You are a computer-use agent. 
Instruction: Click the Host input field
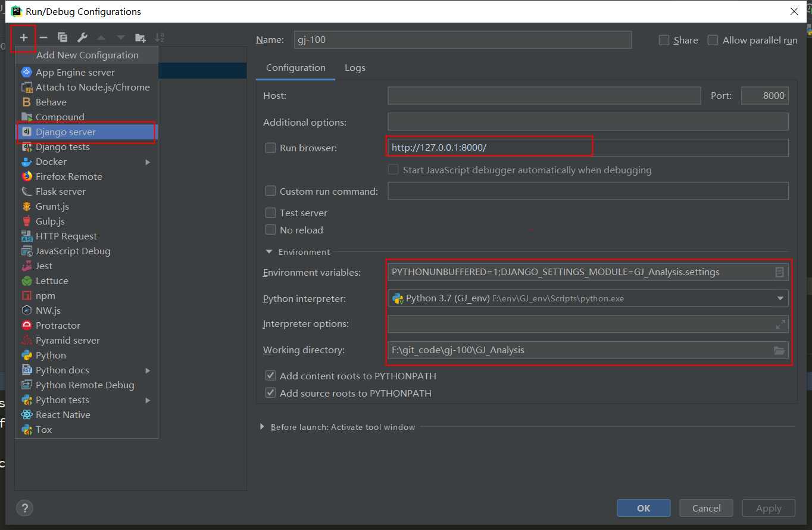544,95
